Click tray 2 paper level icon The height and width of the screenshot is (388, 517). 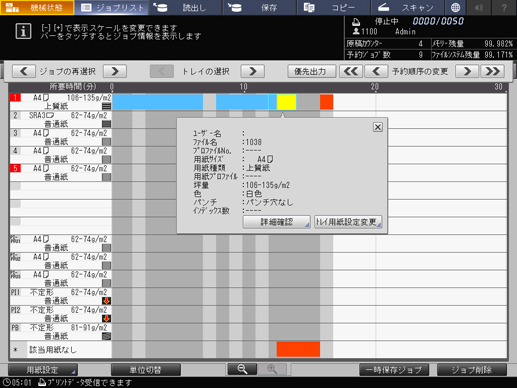coord(106,124)
